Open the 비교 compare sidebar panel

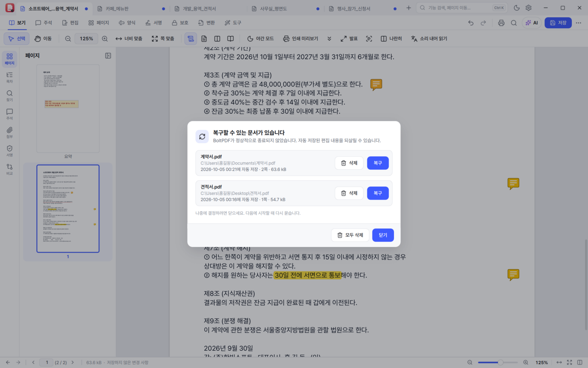(10, 169)
